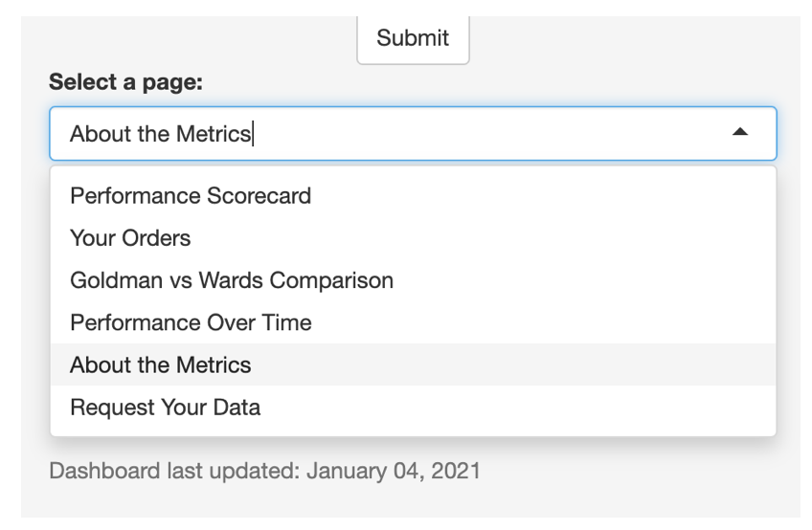Screen dimensions: 812x530
Task: Click the Select a page label
Action: pyautogui.click(x=125, y=81)
